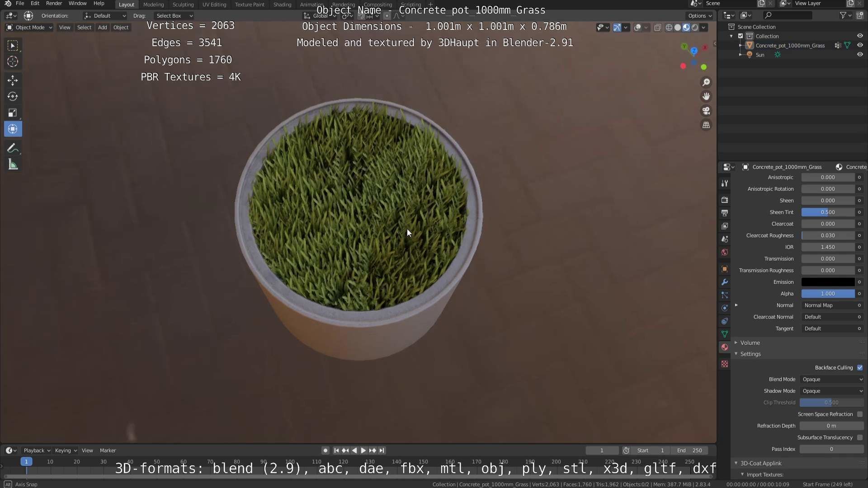Switch perspective/orthographic grid icon

click(706, 125)
